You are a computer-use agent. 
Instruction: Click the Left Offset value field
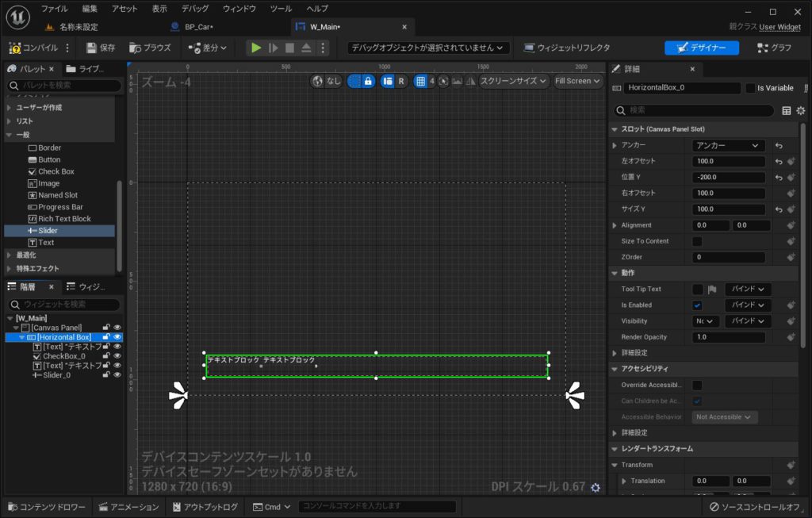[x=729, y=161]
